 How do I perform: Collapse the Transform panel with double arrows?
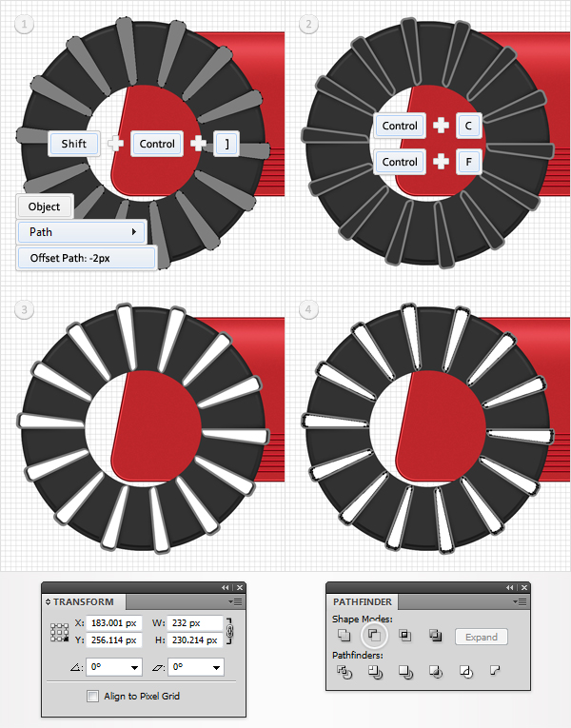coord(226,588)
